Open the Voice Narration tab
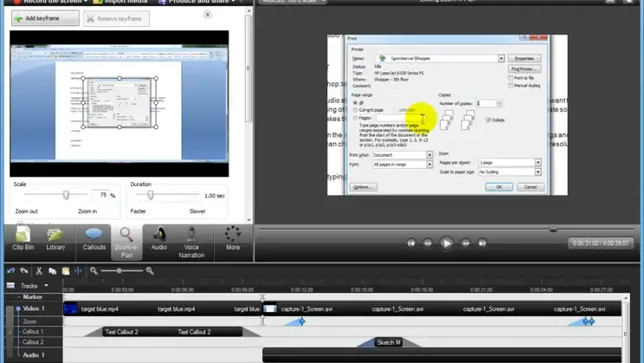 click(191, 243)
